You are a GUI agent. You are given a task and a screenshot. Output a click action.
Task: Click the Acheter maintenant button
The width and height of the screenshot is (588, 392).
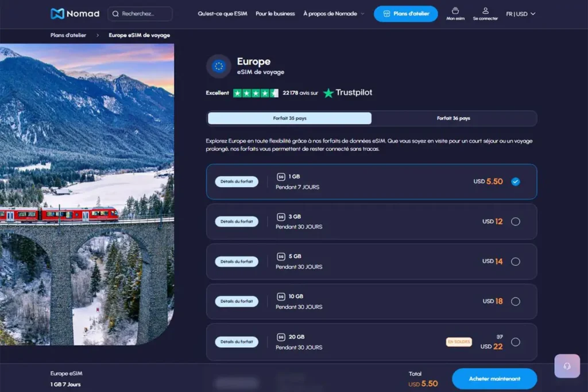coord(494,379)
